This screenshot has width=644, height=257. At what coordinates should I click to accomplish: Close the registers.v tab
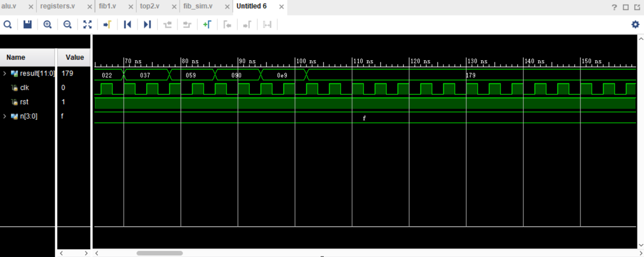tap(89, 7)
